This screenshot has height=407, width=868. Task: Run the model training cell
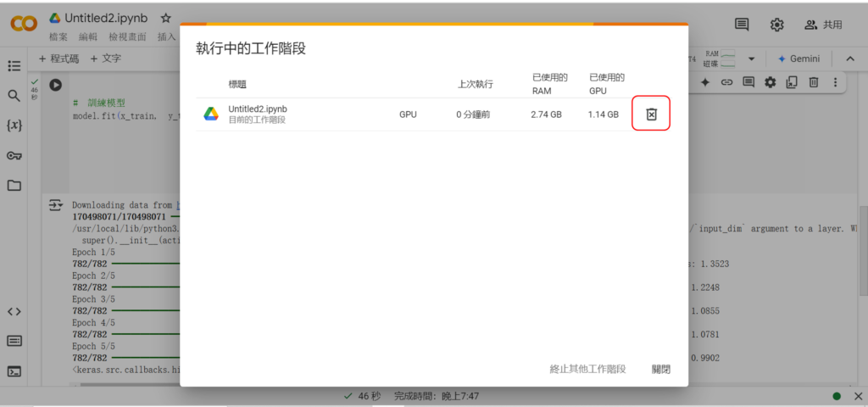(55, 85)
